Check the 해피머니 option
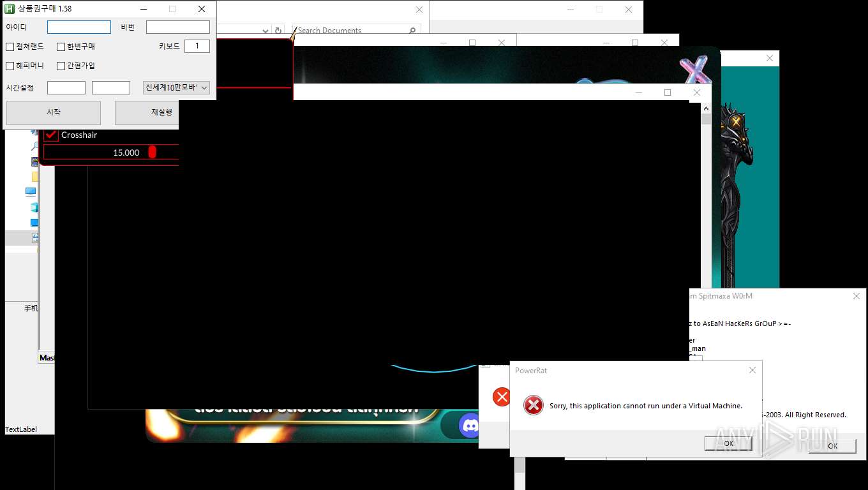This screenshot has width=868, height=490. click(10, 66)
